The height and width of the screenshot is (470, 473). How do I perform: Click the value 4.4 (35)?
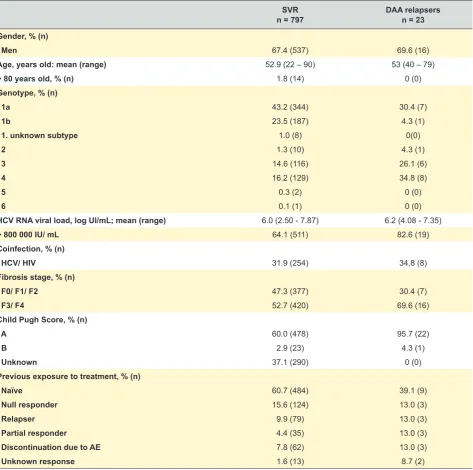pyautogui.click(x=290, y=433)
